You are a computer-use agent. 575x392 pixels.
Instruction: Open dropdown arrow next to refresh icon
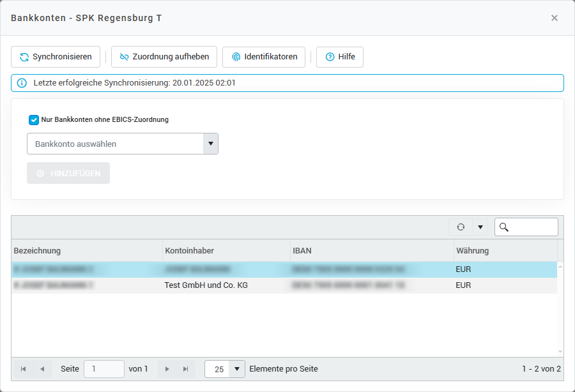(x=480, y=227)
